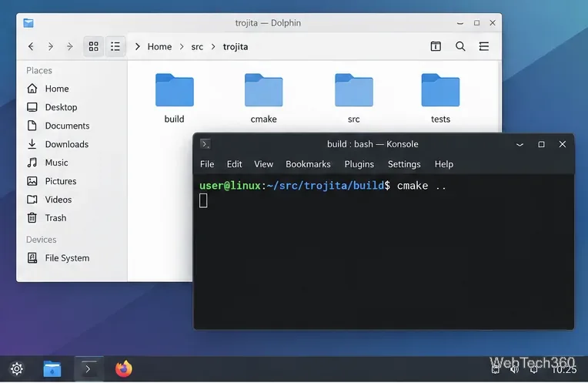Launch the Dolphin file manager from taskbar

click(x=52, y=368)
